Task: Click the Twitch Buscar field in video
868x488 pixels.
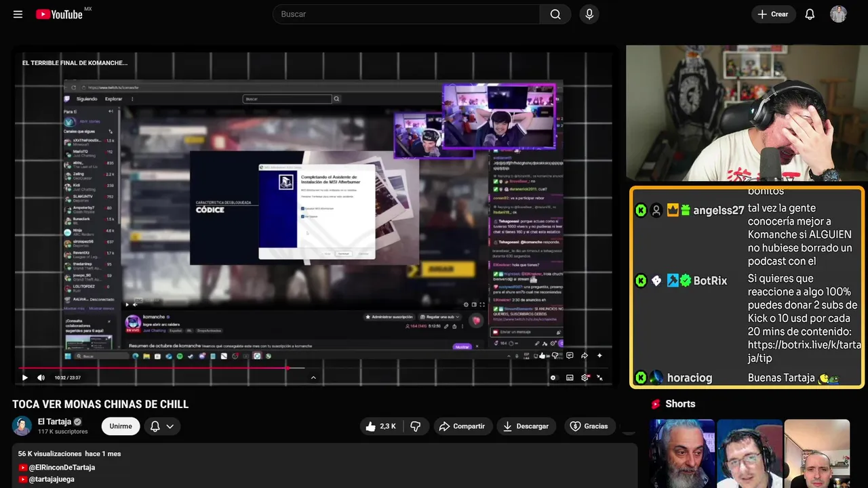Action: [x=288, y=99]
